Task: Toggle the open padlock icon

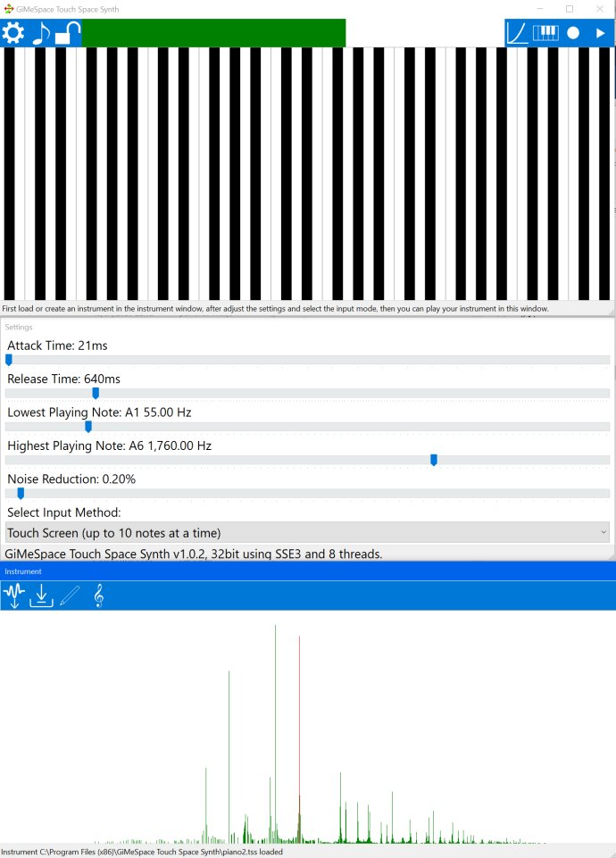Action: click(x=68, y=33)
